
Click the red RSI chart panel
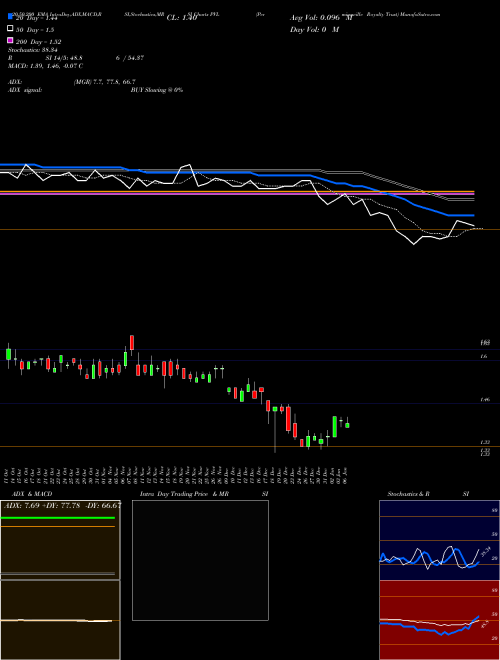click(439, 620)
